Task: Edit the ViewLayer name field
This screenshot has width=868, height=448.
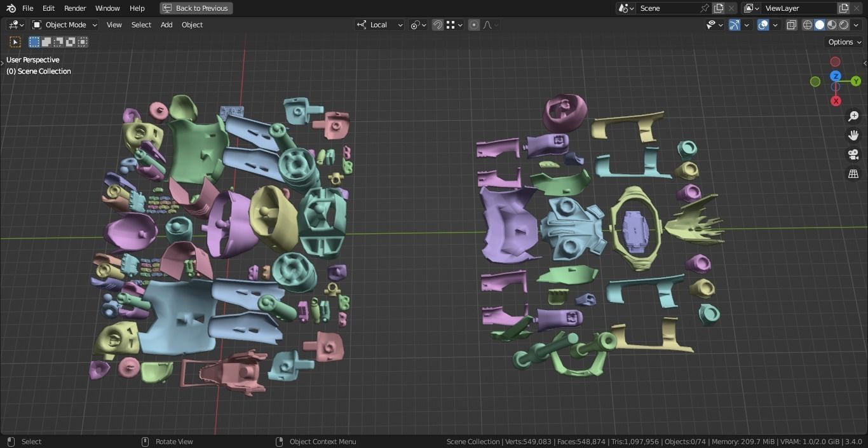Action: (x=799, y=8)
